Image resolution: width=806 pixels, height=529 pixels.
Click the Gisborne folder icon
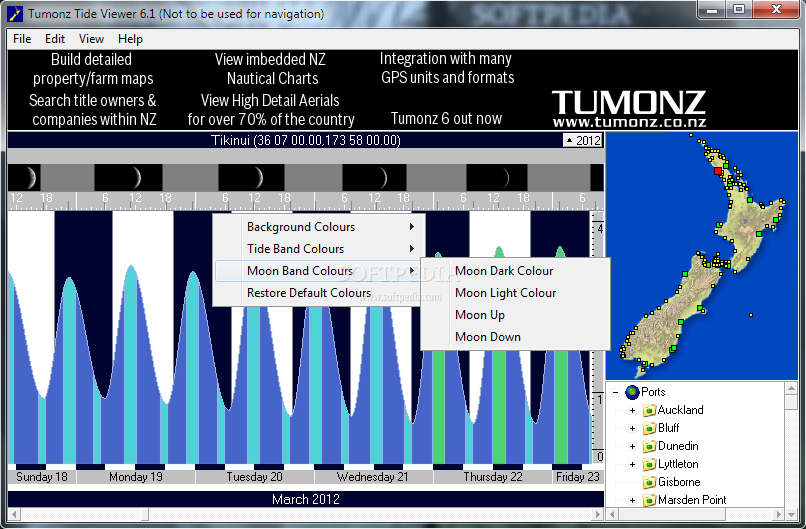[x=649, y=482]
